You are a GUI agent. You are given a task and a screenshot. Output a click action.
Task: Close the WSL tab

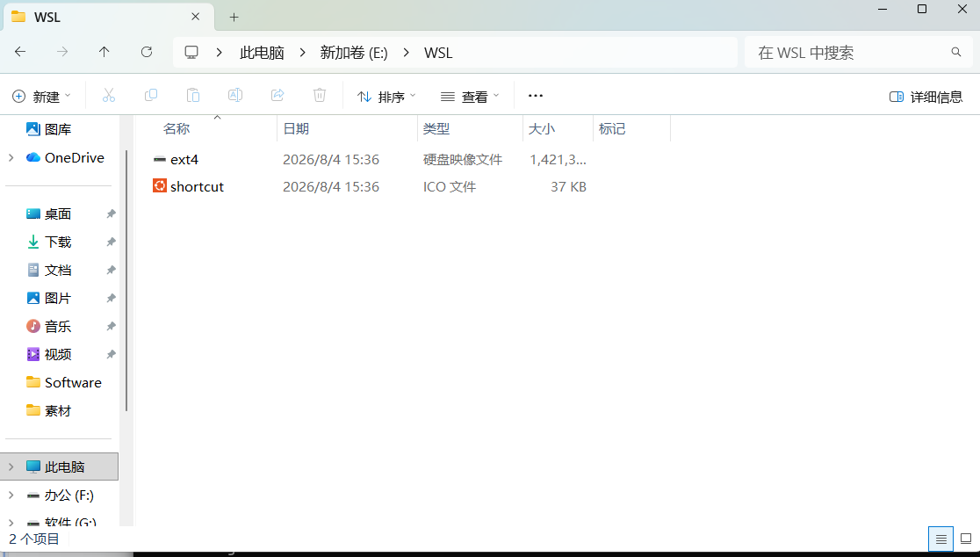tap(196, 17)
